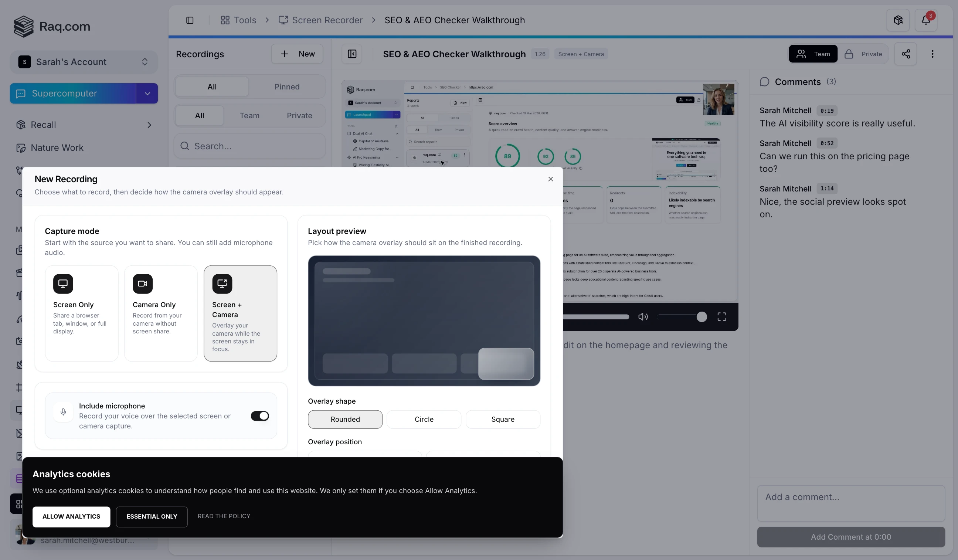Filter recordings by Private
The image size is (958, 560).
click(299, 116)
